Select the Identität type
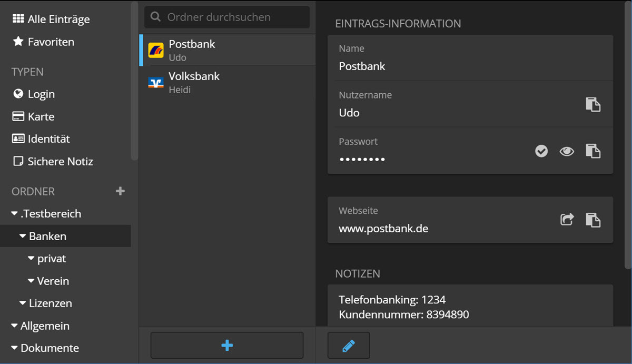This screenshot has height=364, width=632. click(48, 139)
